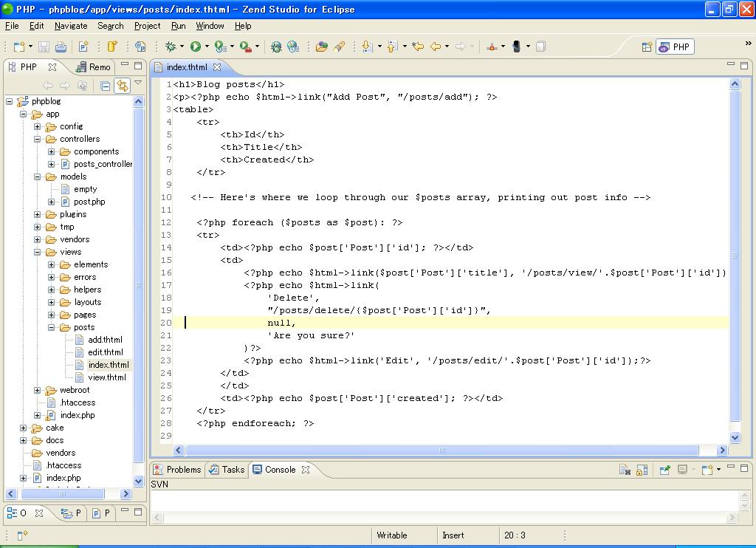Open the Navigate menu
The image size is (756, 548).
[x=70, y=26]
